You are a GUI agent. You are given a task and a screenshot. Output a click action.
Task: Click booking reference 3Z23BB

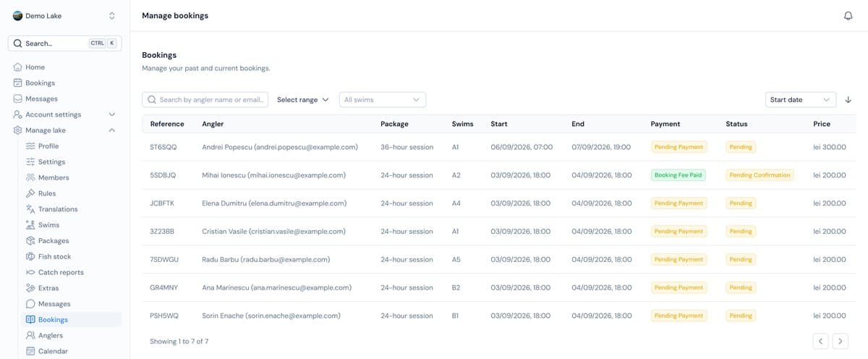click(x=162, y=232)
